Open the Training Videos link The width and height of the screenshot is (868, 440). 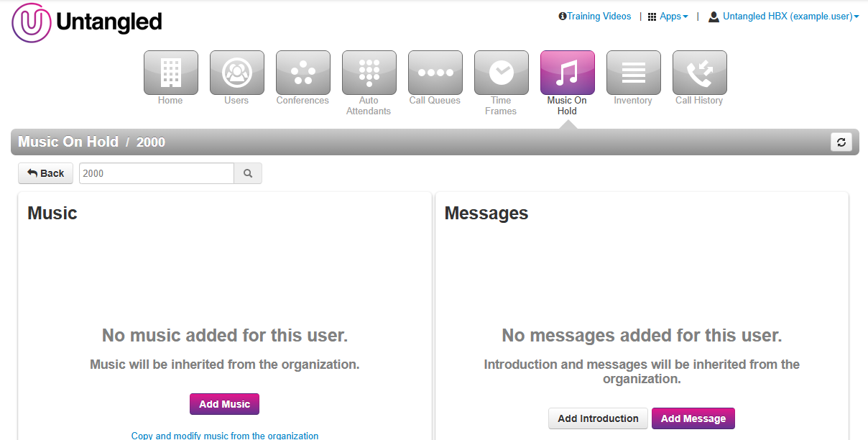[x=595, y=17]
